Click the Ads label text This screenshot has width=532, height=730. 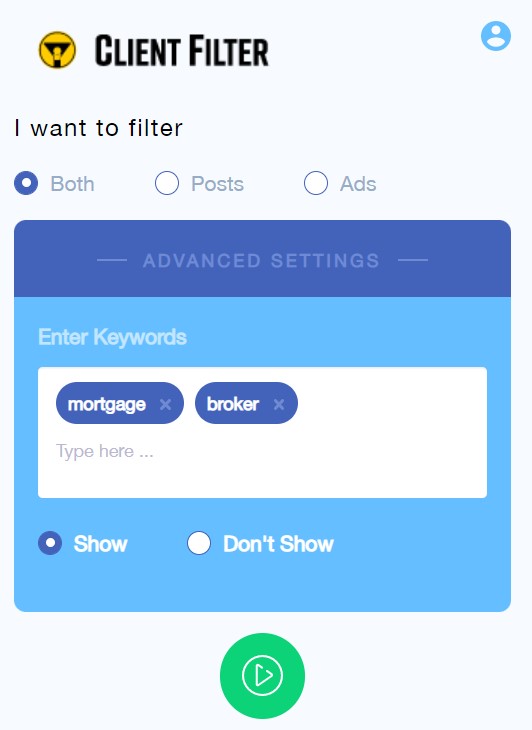[358, 183]
